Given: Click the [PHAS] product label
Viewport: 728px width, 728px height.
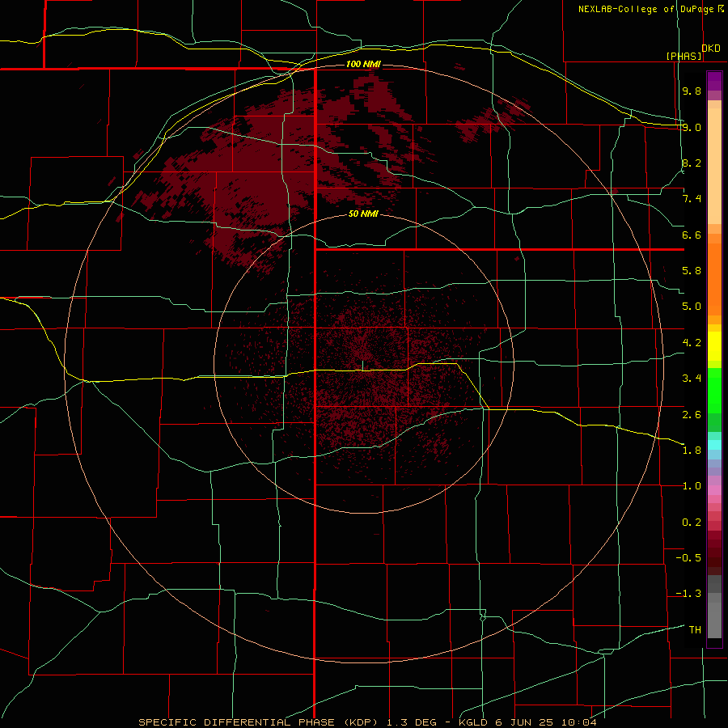Looking at the screenshot, I should (684, 56).
